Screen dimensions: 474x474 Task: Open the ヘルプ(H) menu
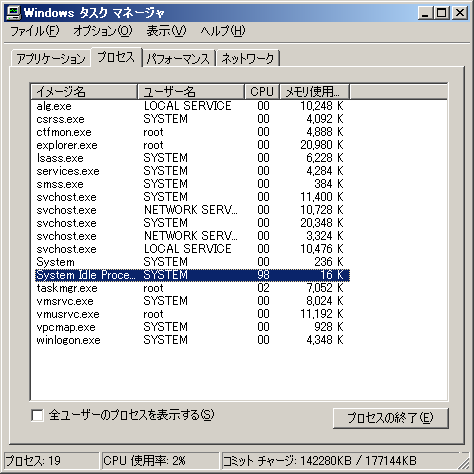click(223, 31)
